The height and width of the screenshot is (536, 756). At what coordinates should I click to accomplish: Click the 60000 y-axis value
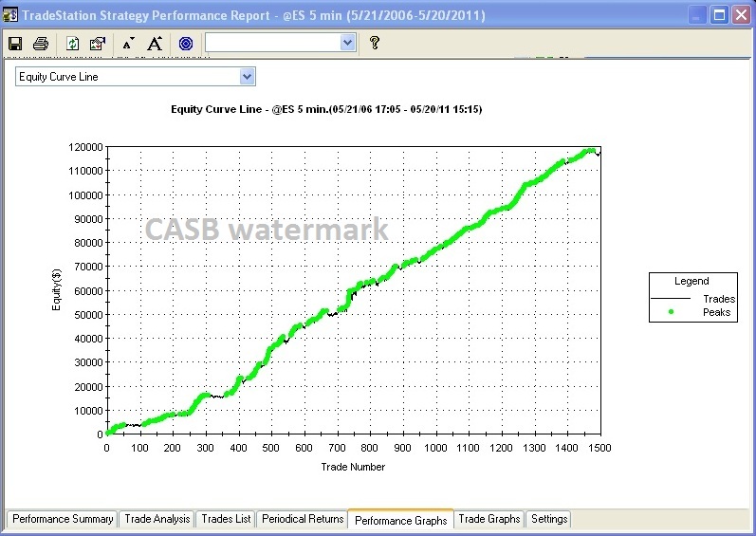(x=89, y=291)
